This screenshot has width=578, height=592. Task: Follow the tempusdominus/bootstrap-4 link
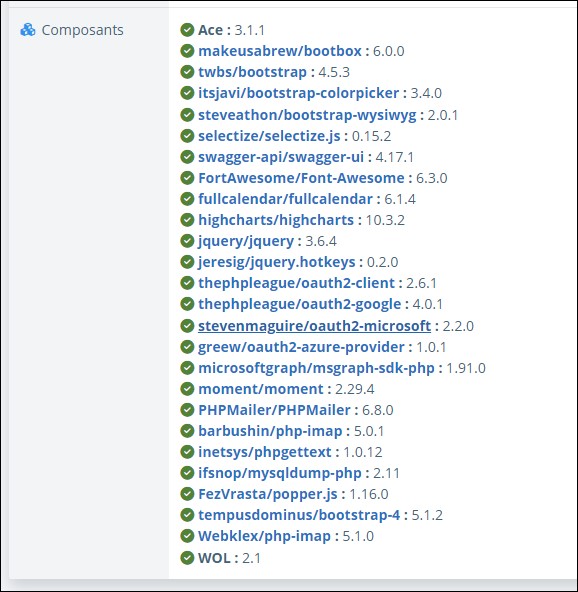pyautogui.click(x=299, y=515)
